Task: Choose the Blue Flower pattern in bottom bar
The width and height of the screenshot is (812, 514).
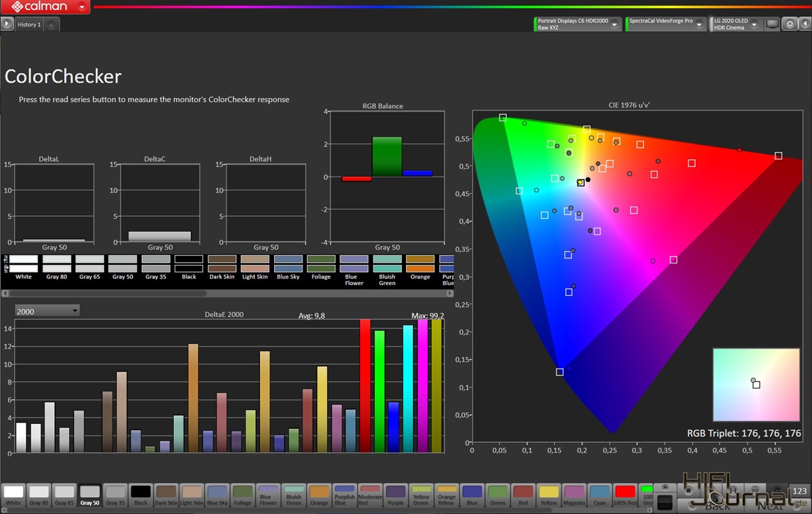Action: [268, 495]
